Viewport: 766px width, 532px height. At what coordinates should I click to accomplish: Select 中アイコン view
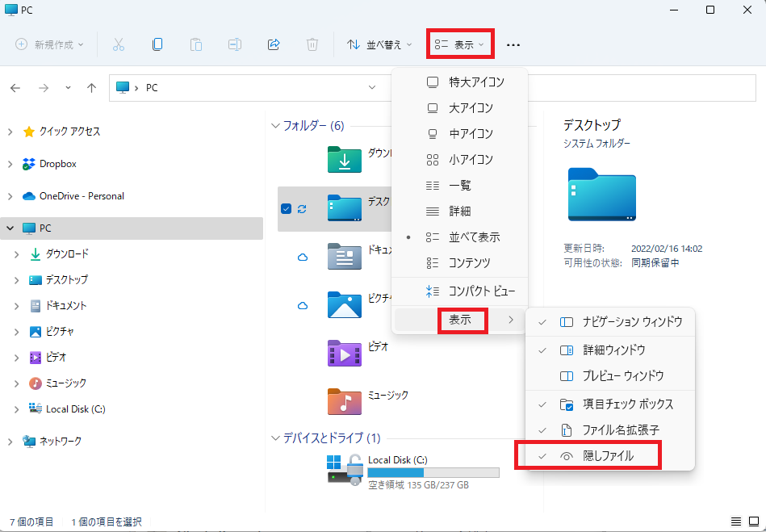point(460,134)
